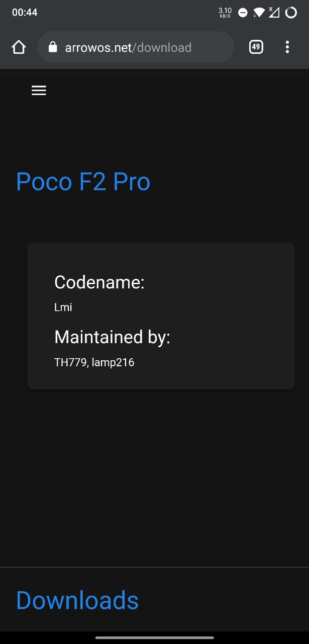The width and height of the screenshot is (309, 644).
Task: Open Chrome's three-dot overflow menu
Action: click(x=287, y=47)
